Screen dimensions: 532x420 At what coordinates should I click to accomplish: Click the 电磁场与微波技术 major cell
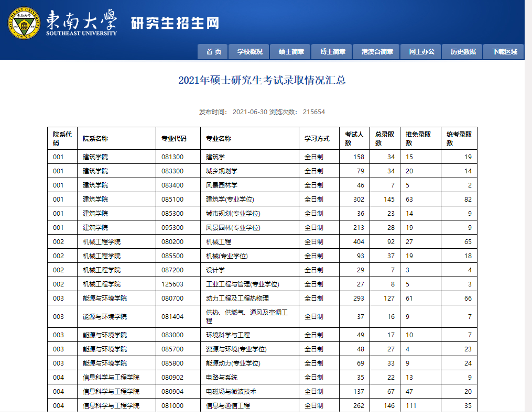249,392
